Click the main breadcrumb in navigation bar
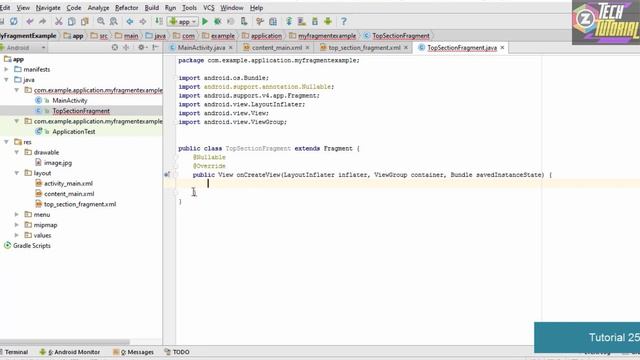The height and width of the screenshot is (360, 640). coord(127,36)
